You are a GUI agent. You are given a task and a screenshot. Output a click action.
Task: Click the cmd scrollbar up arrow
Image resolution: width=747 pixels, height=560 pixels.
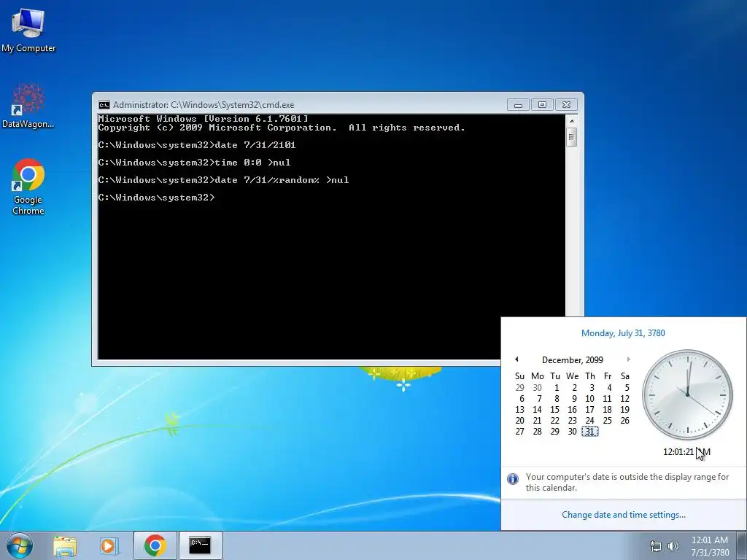pos(572,121)
